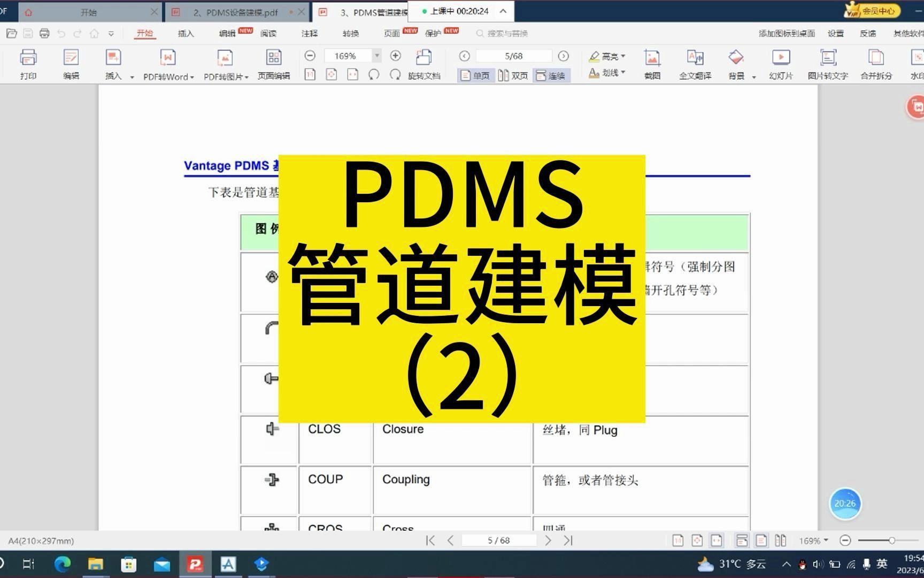Viewport: 924px width, 578px height.
Task: Start 幻灯片 slideshow mode
Action: click(x=781, y=64)
